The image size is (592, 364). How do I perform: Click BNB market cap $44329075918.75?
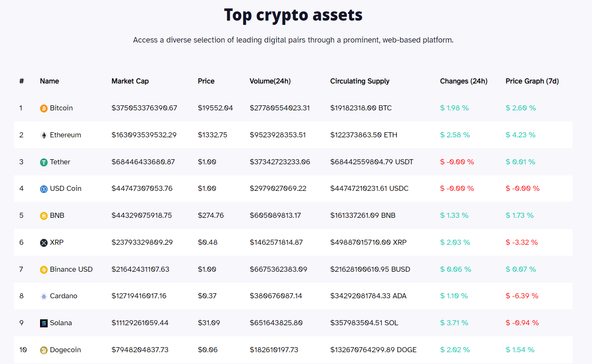142,215
